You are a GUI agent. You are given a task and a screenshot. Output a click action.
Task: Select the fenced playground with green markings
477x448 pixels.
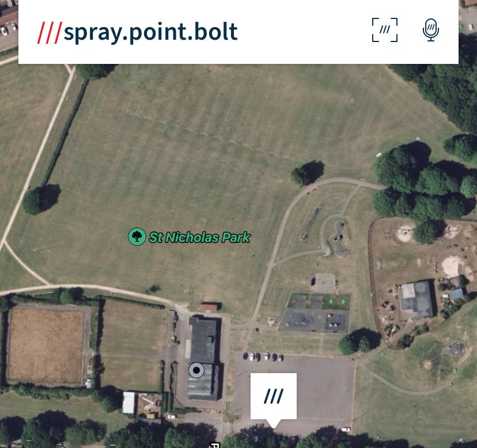coord(315,312)
